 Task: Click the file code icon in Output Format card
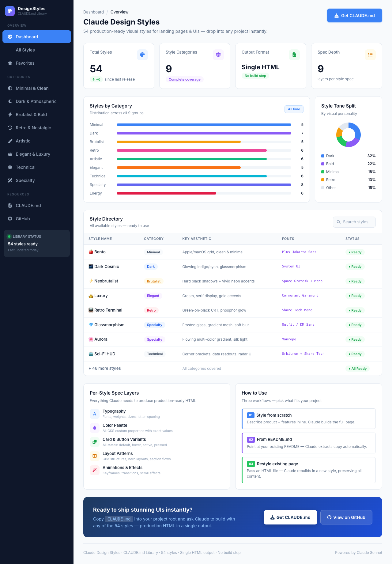tap(294, 55)
